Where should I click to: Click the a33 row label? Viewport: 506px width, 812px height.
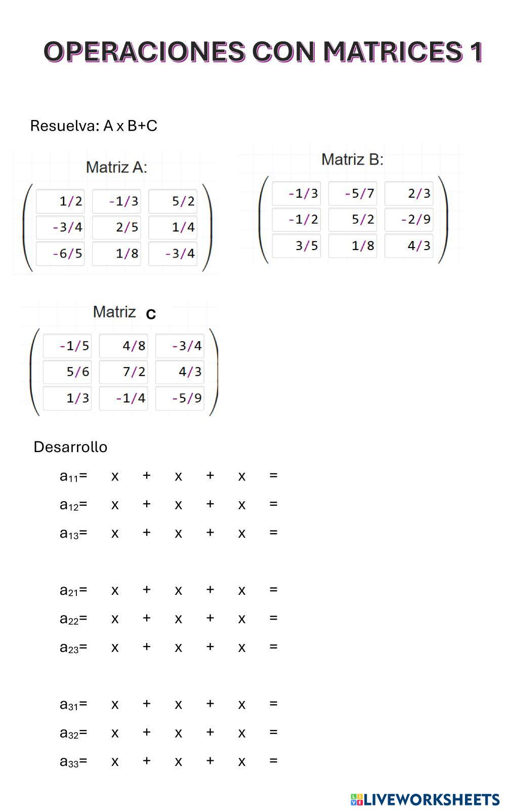(73, 761)
